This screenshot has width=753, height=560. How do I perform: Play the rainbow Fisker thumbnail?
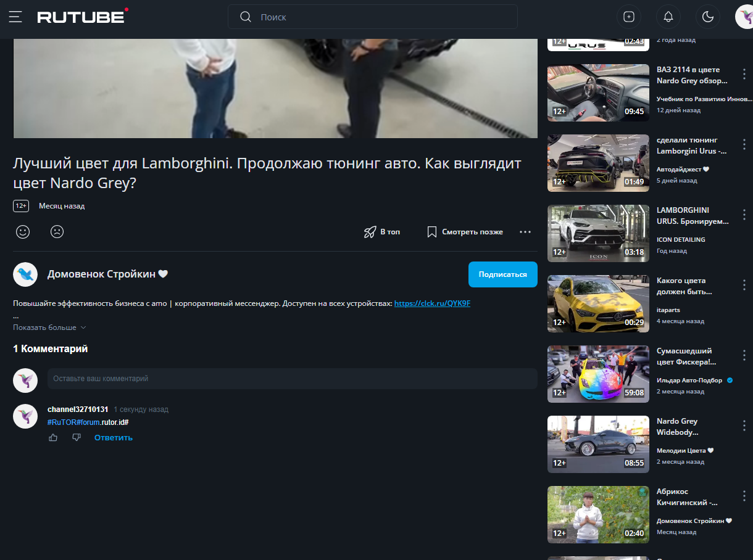598,374
